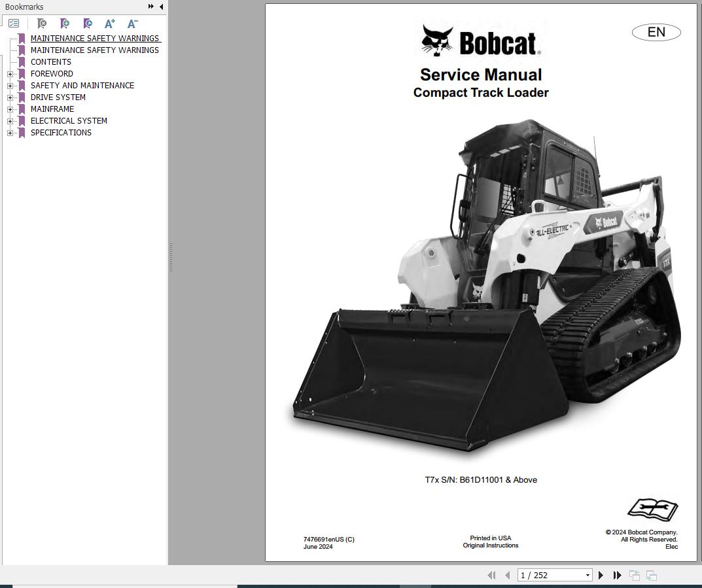Click the Original Instructions text
The width and height of the screenshot is (702, 588).
tap(490, 545)
